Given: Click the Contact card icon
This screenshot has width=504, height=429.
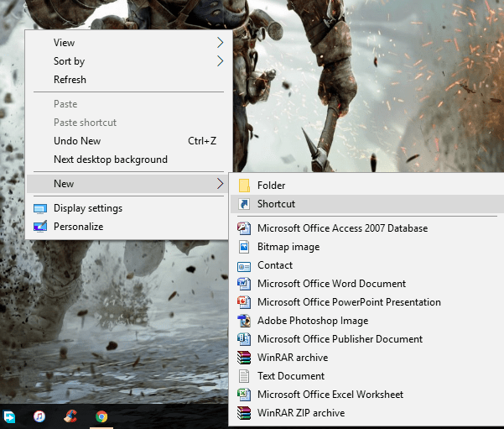Looking at the screenshot, I should 244,267.
